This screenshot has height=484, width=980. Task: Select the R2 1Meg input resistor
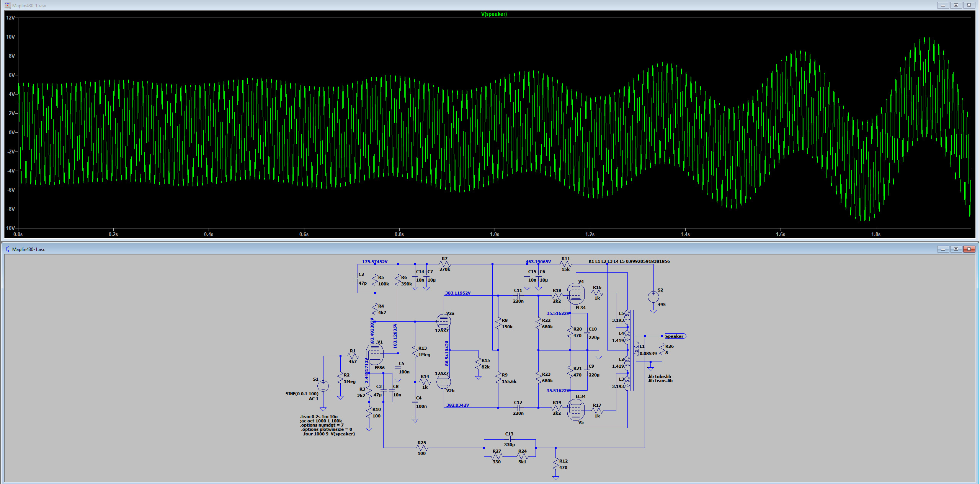340,378
